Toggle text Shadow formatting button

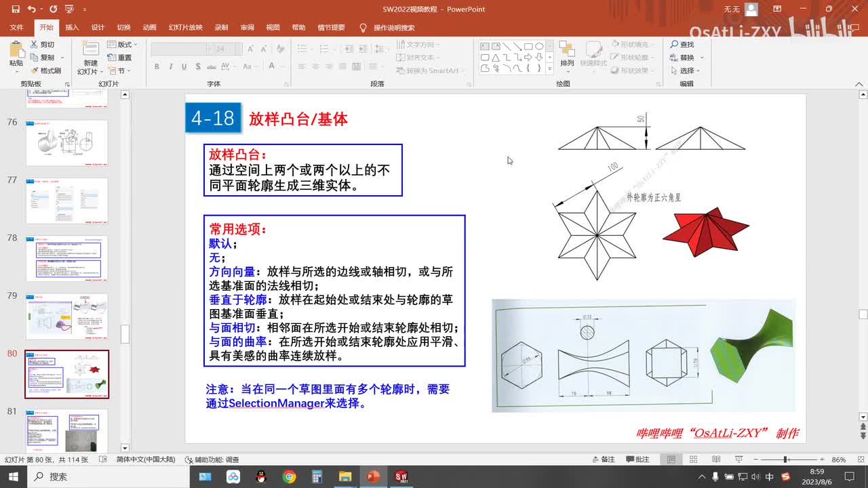point(197,66)
